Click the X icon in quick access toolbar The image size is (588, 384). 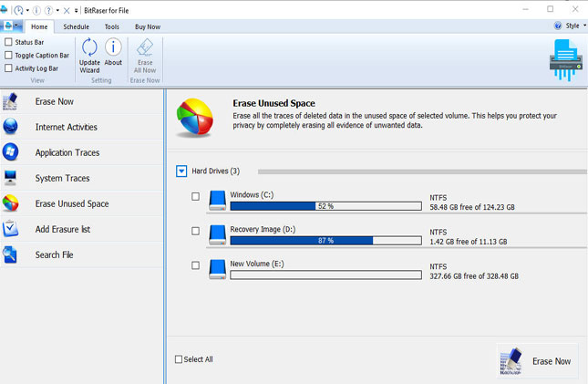(67, 11)
